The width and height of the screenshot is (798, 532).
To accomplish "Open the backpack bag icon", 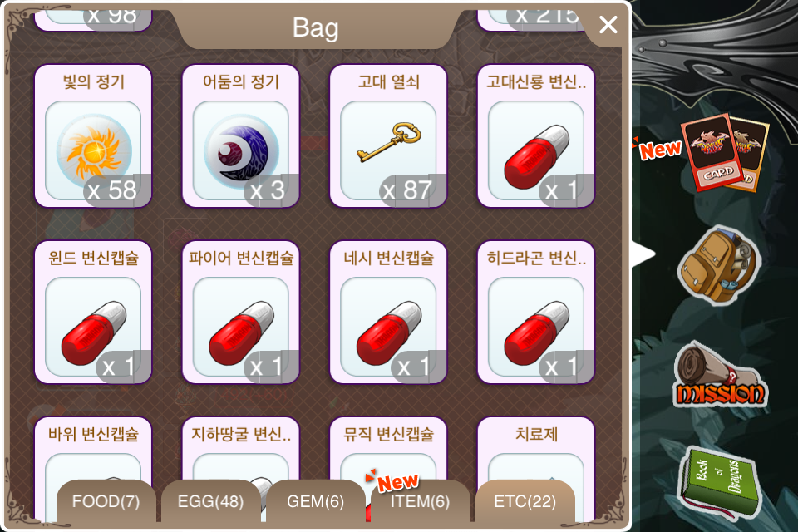I will (720, 265).
